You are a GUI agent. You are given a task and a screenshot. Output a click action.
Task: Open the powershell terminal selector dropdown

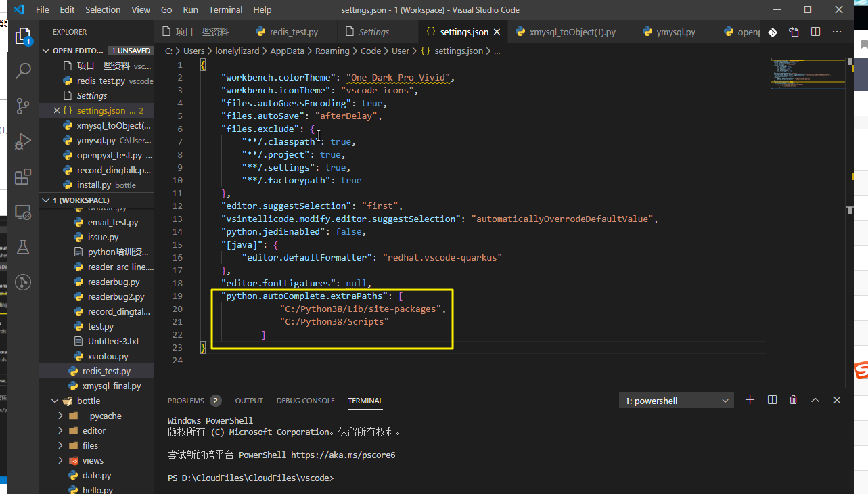(677, 401)
